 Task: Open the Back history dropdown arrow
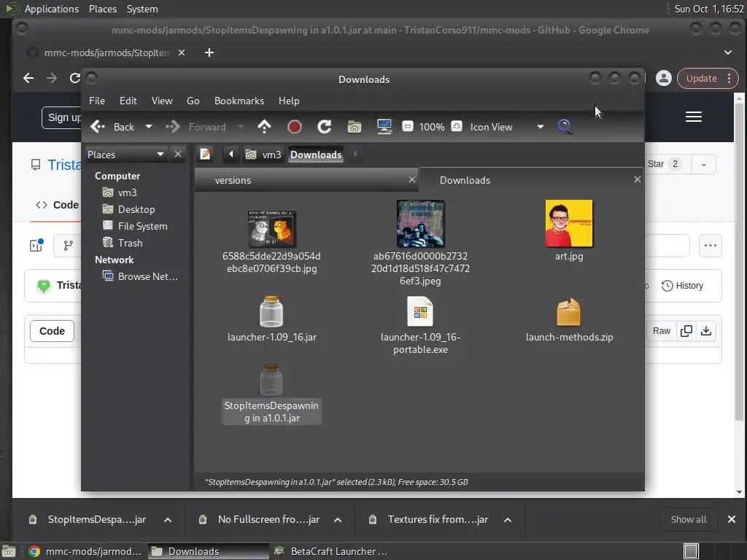(149, 127)
